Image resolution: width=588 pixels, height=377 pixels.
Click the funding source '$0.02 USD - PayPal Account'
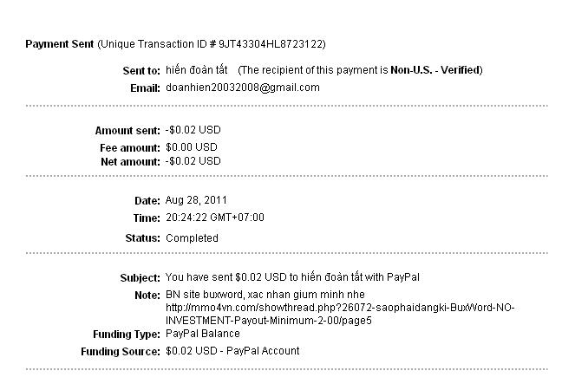point(232,351)
